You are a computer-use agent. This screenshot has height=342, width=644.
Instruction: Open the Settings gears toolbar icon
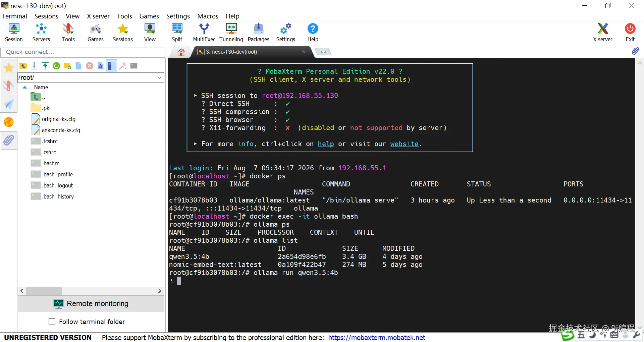[286, 33]
